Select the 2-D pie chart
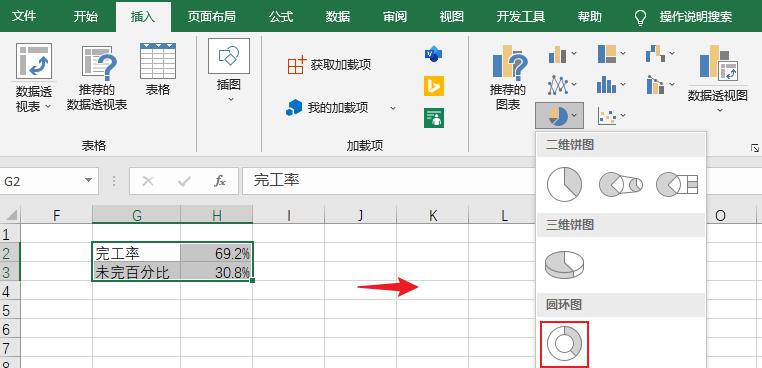 click(564, 184)
